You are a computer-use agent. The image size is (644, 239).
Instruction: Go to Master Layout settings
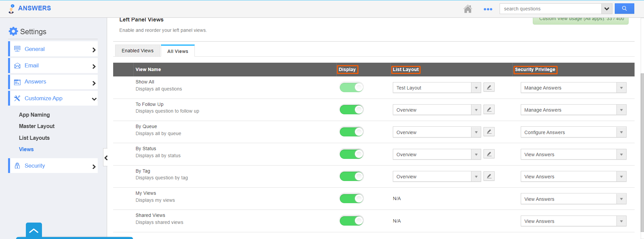pos(37,126)
